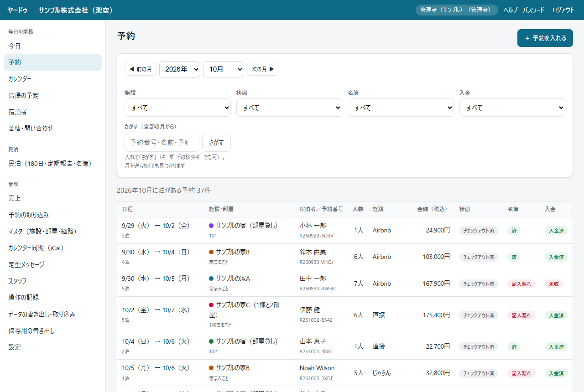Open マスタ（施設・部屋・経路）
This screenshot has height=392, width=584.
click(x=52, y=231)
